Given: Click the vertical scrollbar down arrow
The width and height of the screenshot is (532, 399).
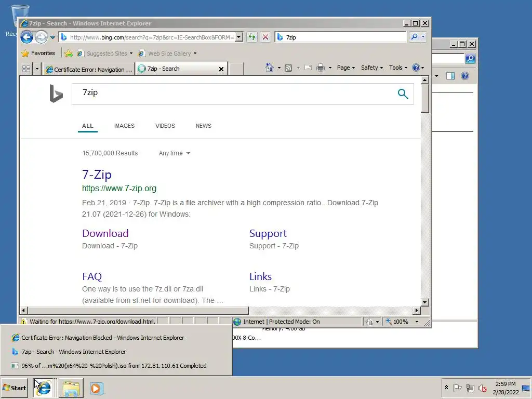Looking at the screenshot, I should point(424,302).
